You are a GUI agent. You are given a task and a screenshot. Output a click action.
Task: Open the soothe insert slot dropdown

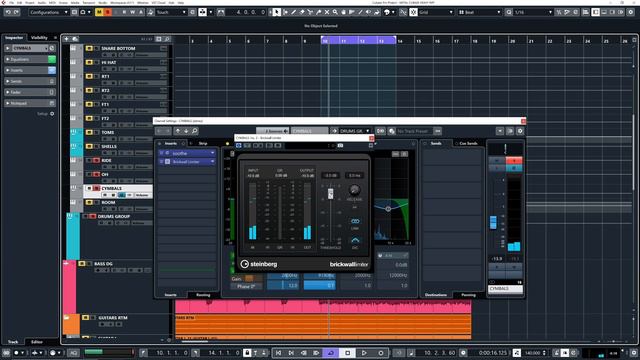pos(212,153)
